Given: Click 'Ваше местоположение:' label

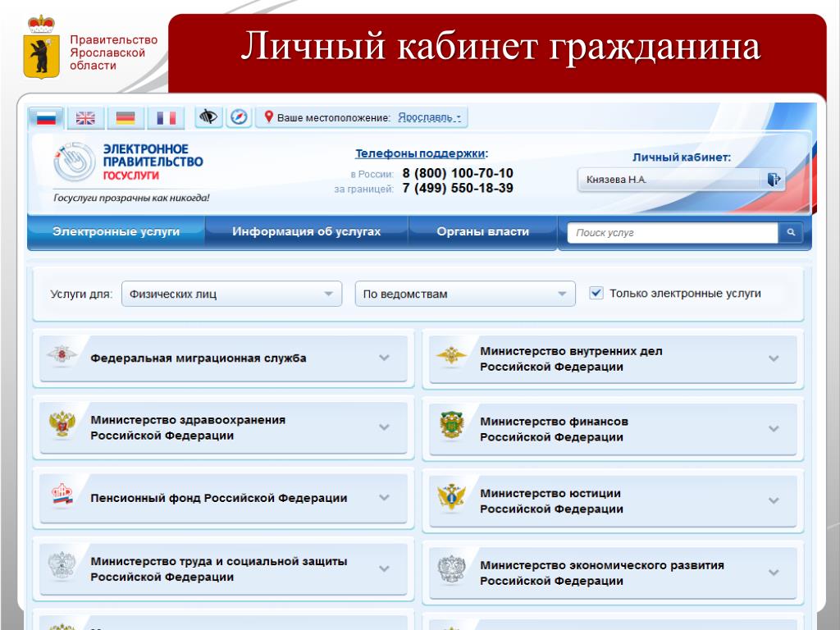Looking at the screenshot, I should tap(334, 118).
